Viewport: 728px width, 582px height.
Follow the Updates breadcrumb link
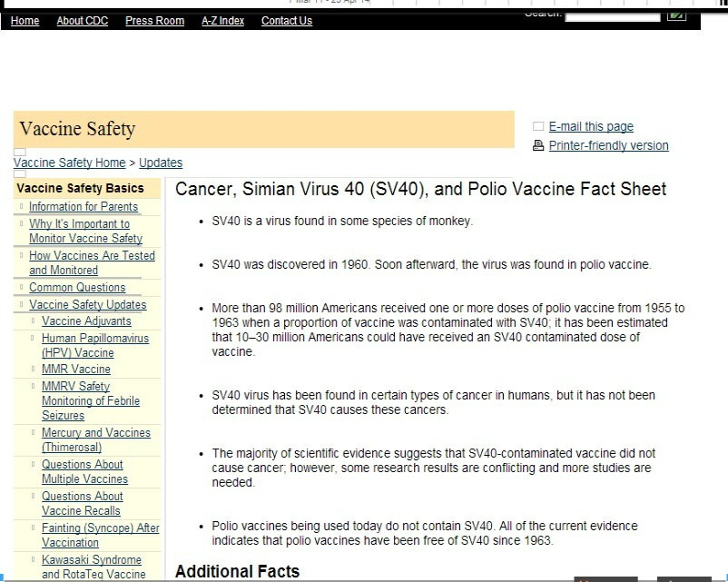(161, 163)
